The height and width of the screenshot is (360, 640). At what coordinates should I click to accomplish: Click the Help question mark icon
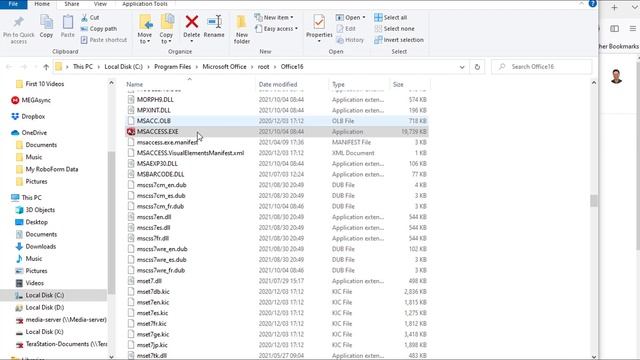[x=592, y=4]
